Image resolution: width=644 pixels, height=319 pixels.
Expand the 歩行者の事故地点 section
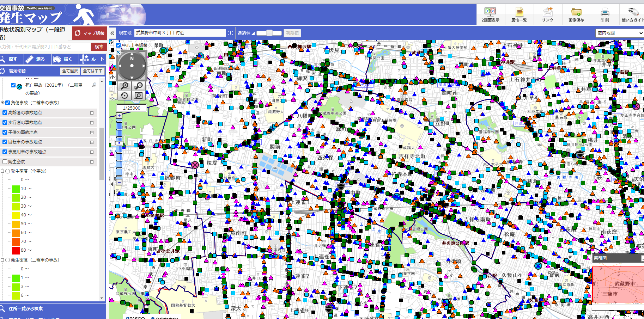point(92,123)
